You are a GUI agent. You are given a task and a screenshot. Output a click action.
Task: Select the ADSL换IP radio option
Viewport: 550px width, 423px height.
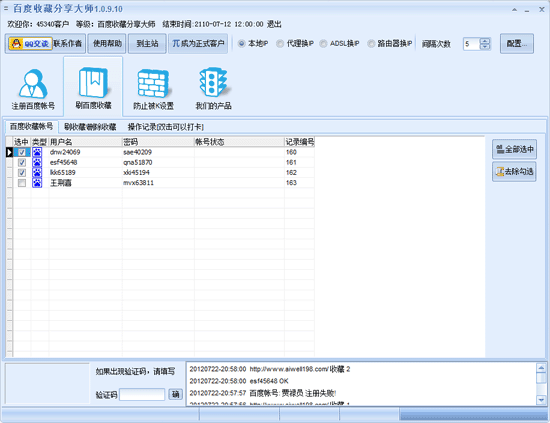click(x=323, y=43)
